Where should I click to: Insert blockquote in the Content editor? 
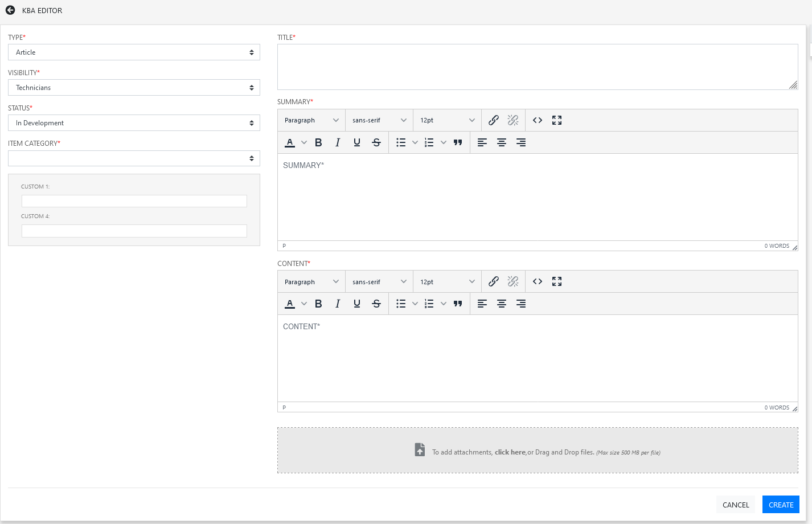pyautogui.click(x=458, y=304)
